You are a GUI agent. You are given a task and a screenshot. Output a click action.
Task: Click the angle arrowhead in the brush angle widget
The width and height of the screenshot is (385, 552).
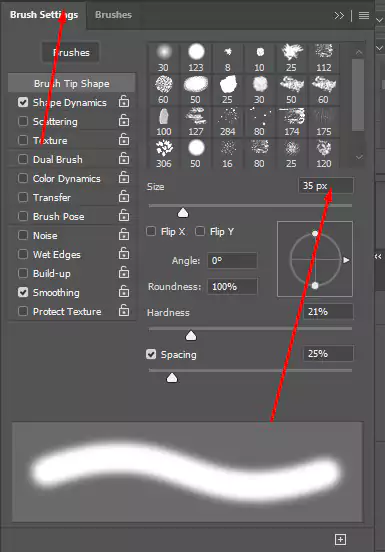pos(346,260)
